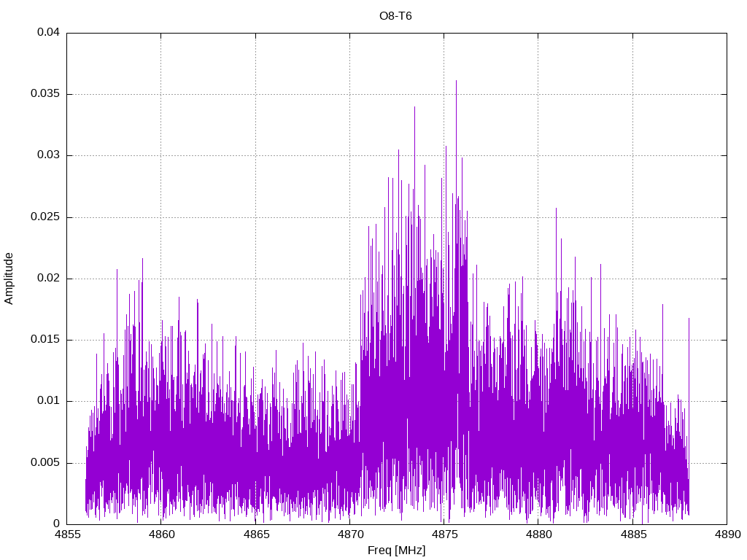747x560 pixels.
Task: Click the 0.035 y-axis tick label
Action: 46,94
